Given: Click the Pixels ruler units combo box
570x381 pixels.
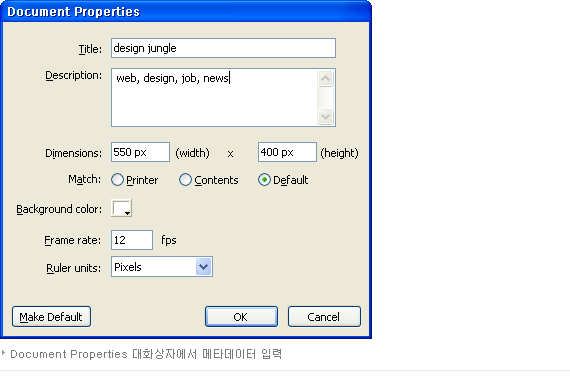Looking at the screenshot, I should tap(162, 267).
